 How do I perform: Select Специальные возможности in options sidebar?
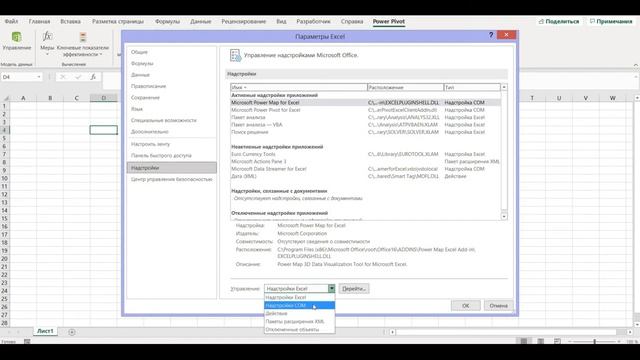[171, 120]
